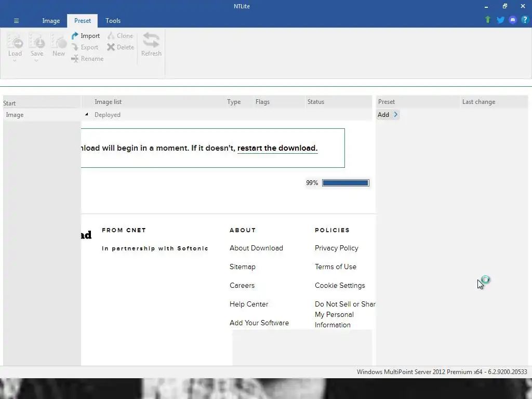Click the restart the download link
The image size is (532, 399).
(277, 148)
